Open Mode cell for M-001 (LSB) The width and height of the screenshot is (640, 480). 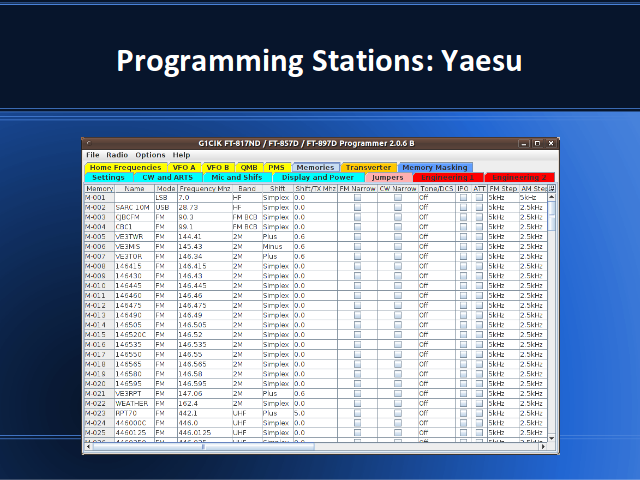tap(166, 198)
